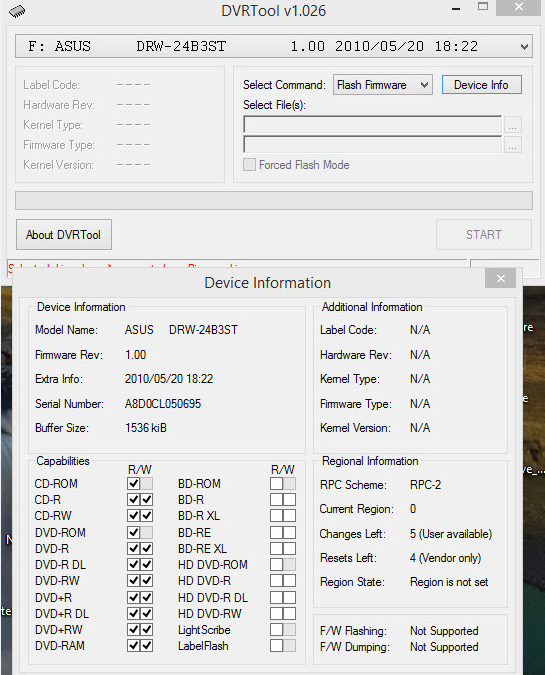The image size is (545, 675).
Task: Close the Device Information dialog
Action: (x=500, y=279)
